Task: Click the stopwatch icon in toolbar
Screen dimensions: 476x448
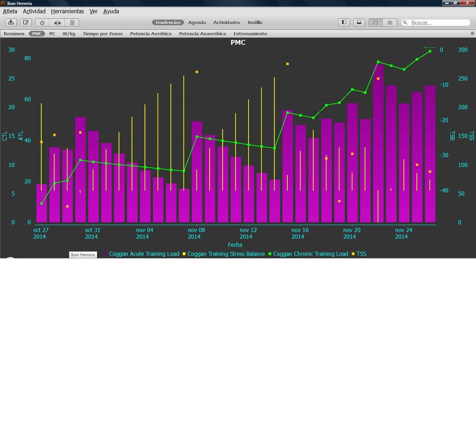Action: (42, 22)
